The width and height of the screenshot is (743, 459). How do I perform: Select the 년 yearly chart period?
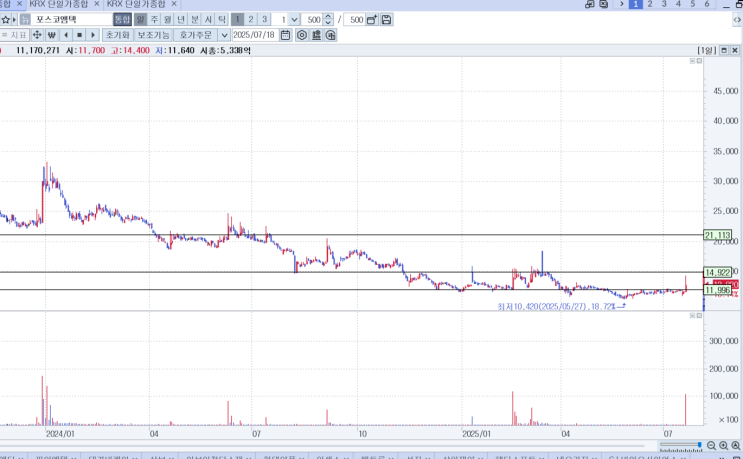[x=181, y=19]
